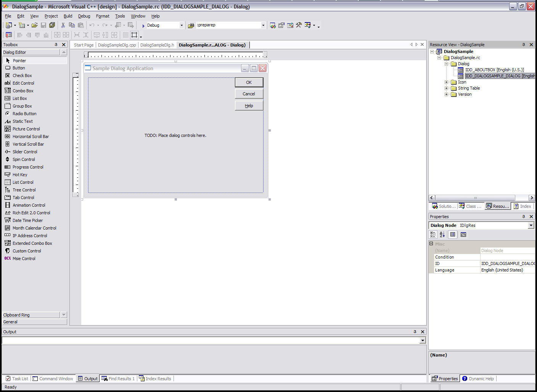Click the Help button in dialog designer
The height and width of the screenshot is (392, 537).
[x=249, y=106]
